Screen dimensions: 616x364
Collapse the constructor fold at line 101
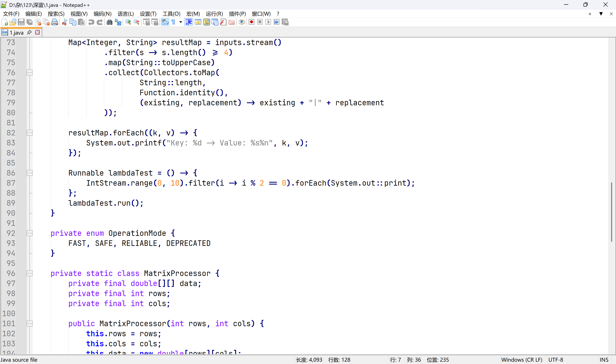click(30, 324)
